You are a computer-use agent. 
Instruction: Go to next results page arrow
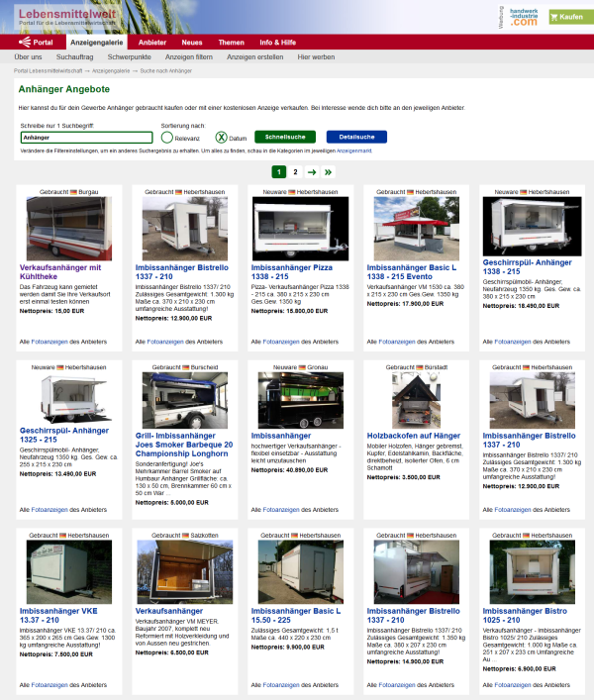pos(312,171)
